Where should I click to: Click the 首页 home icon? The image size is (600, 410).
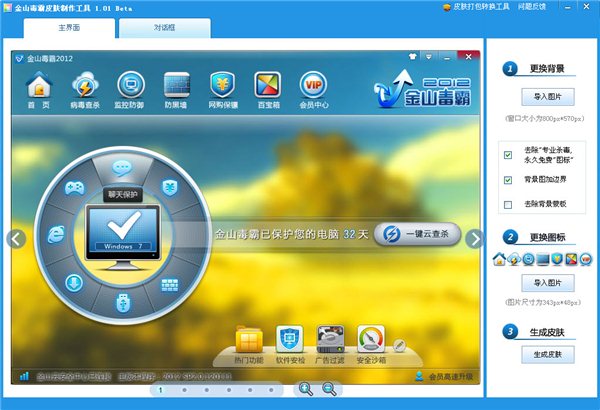(x=39, y=86)
